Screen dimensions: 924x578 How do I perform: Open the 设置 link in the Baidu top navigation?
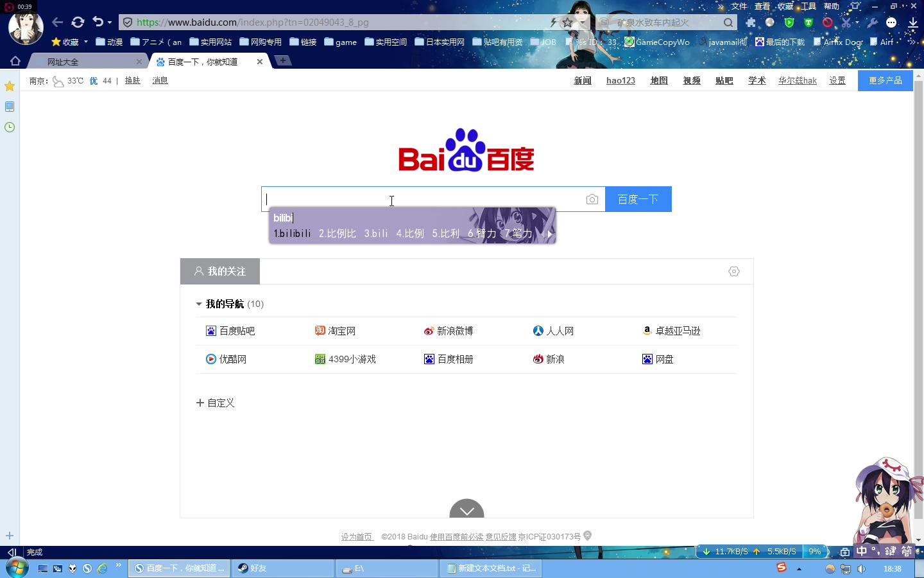837,80
